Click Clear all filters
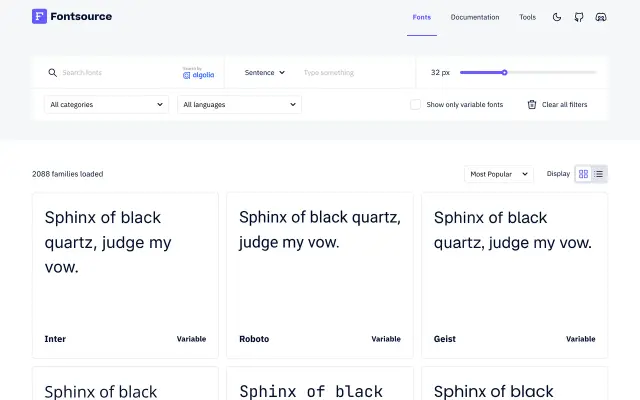This screenshot has height=400, width=640. tap(558, 104)
